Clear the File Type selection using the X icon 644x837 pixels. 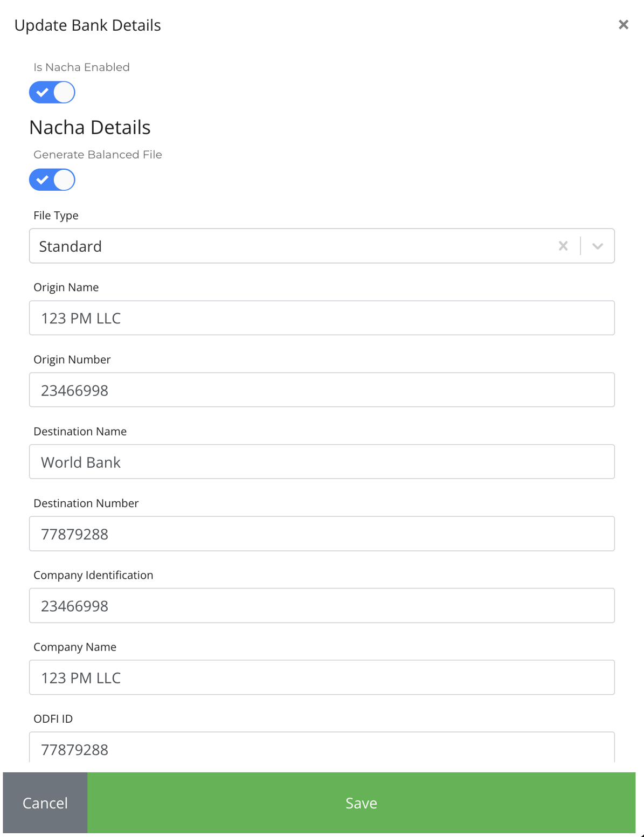[x=563, y=246]
